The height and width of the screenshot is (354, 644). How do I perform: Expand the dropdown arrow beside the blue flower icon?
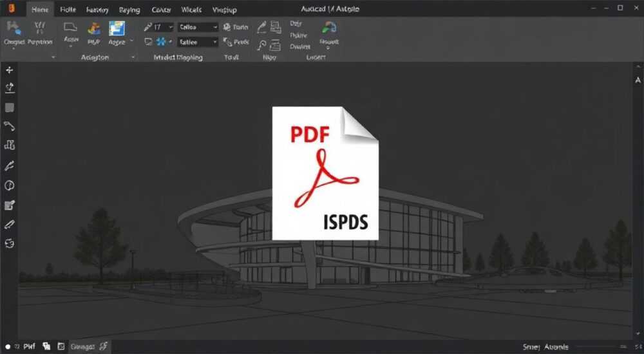coord(171,41)
